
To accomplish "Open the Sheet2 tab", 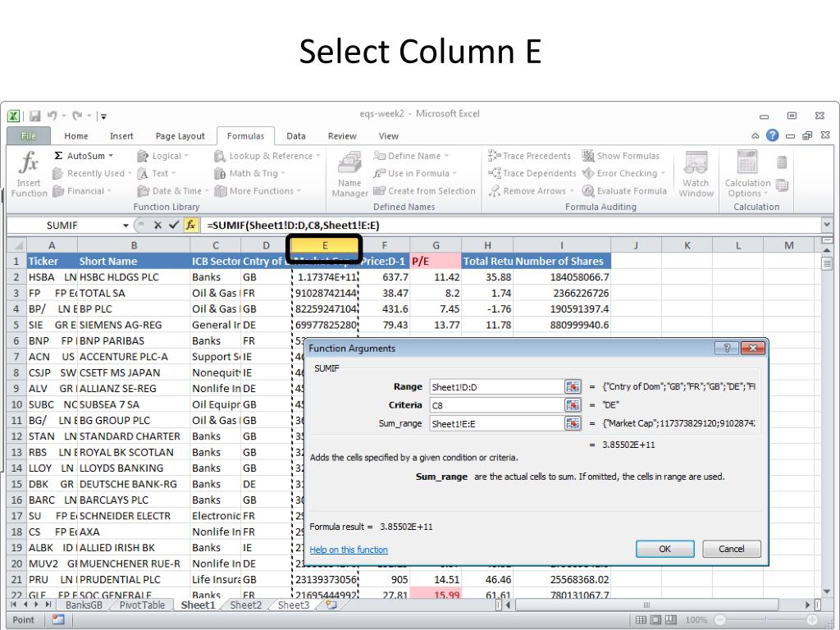I will tap(246, 605).
